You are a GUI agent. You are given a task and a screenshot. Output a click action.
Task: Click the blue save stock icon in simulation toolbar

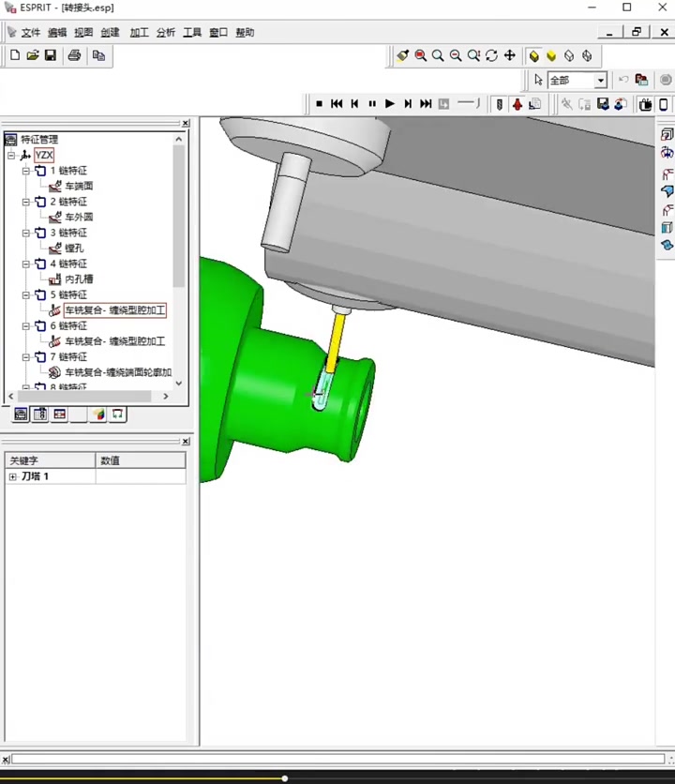coord(603,104)
